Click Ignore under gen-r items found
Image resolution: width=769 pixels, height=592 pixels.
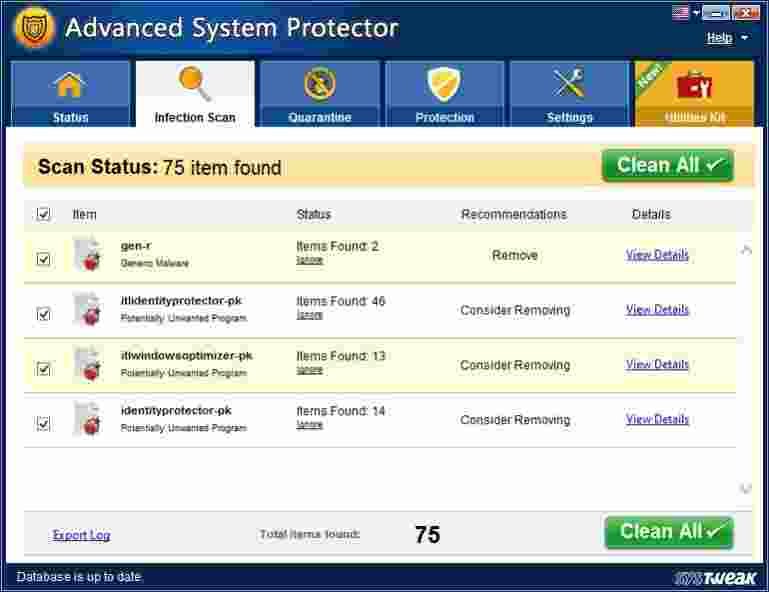(309, 260)
